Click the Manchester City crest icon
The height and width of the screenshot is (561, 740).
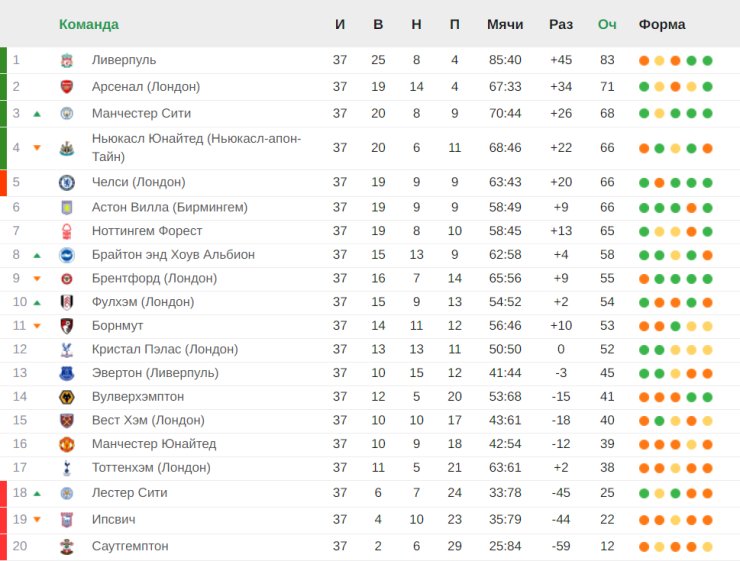67,114
